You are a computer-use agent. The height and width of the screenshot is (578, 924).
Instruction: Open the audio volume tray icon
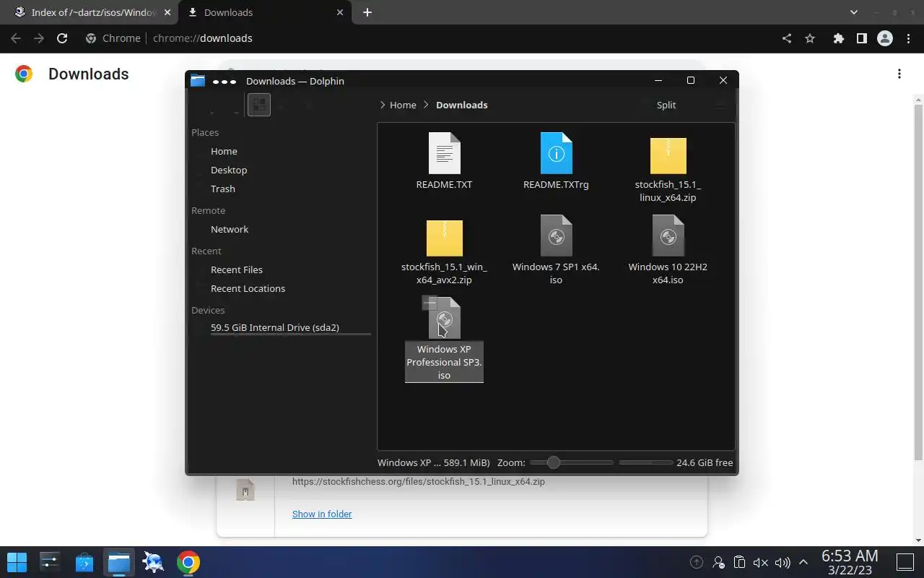[x=782, y=562]
